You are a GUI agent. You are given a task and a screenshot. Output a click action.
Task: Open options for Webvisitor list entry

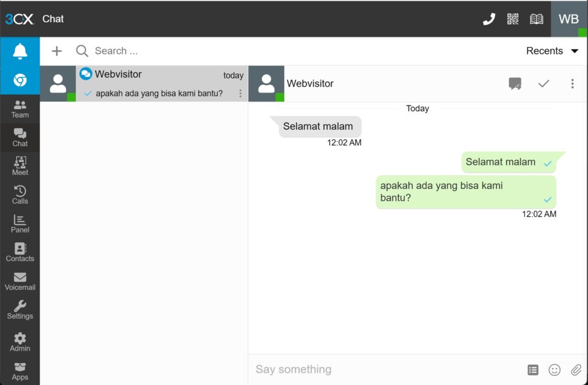tap(241, 94)
